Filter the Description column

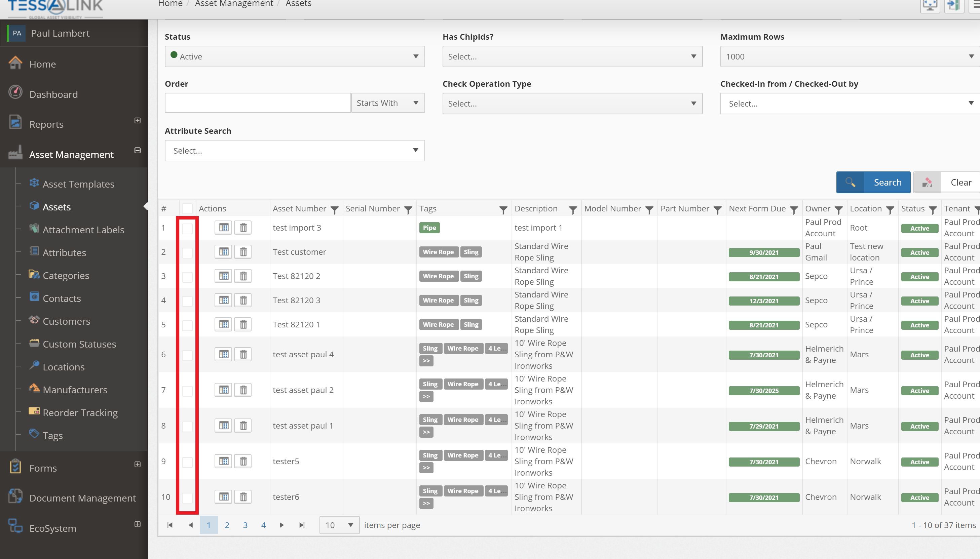tap(572, 210)
